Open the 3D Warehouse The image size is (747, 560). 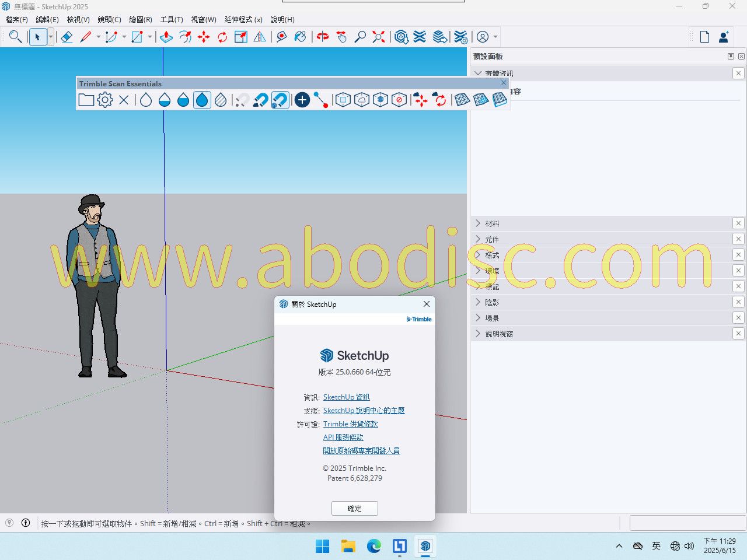coord(401,37)
